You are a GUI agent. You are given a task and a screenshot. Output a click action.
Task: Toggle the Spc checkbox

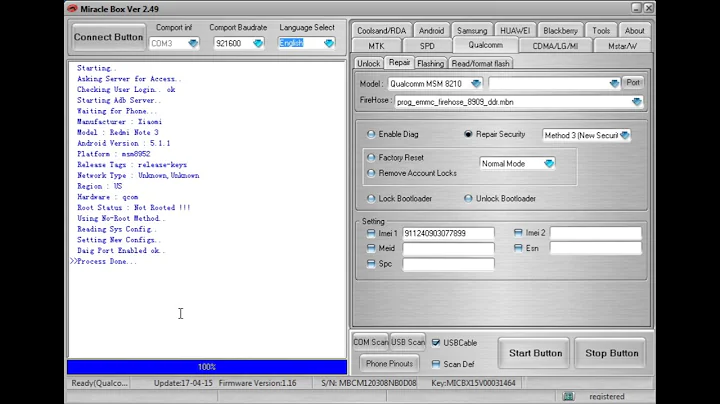pyautogui.click(x=371, y=264)
